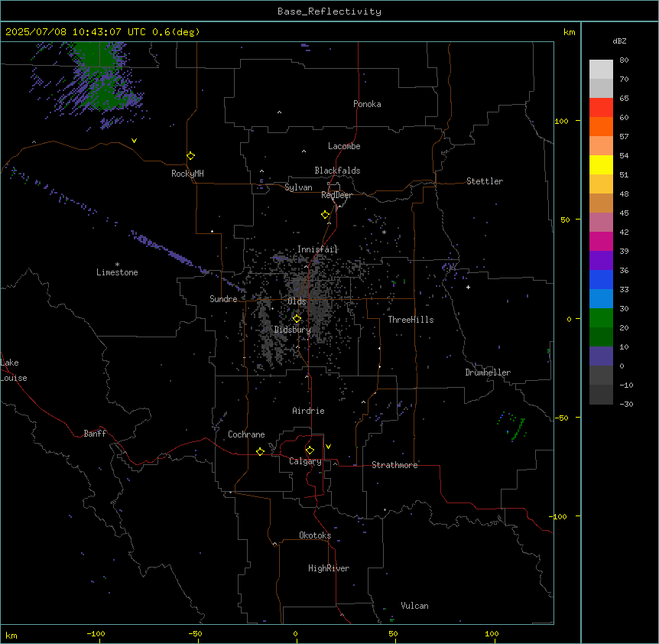Click the orange swatch between 60 and 57 dBZ
659x644 pixels.
[601, 126]
